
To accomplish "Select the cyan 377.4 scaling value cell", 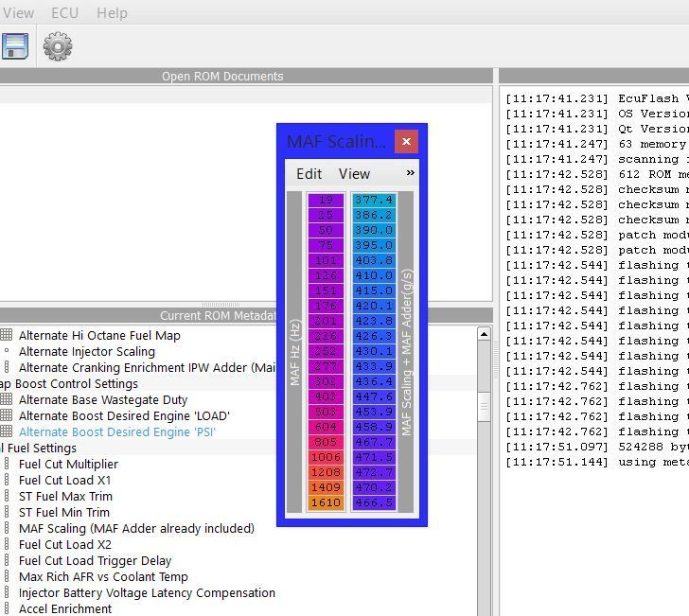I will (373, 200).
